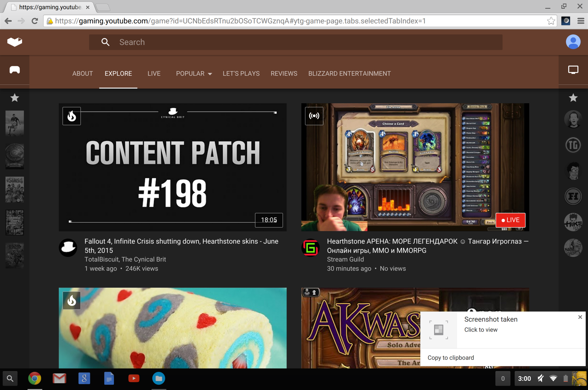Image resolution: width=588 pixels, height=390 pixels.
Task: Click the TotalBiscuit top-hat channel avatar
Action: coord(68,247)
